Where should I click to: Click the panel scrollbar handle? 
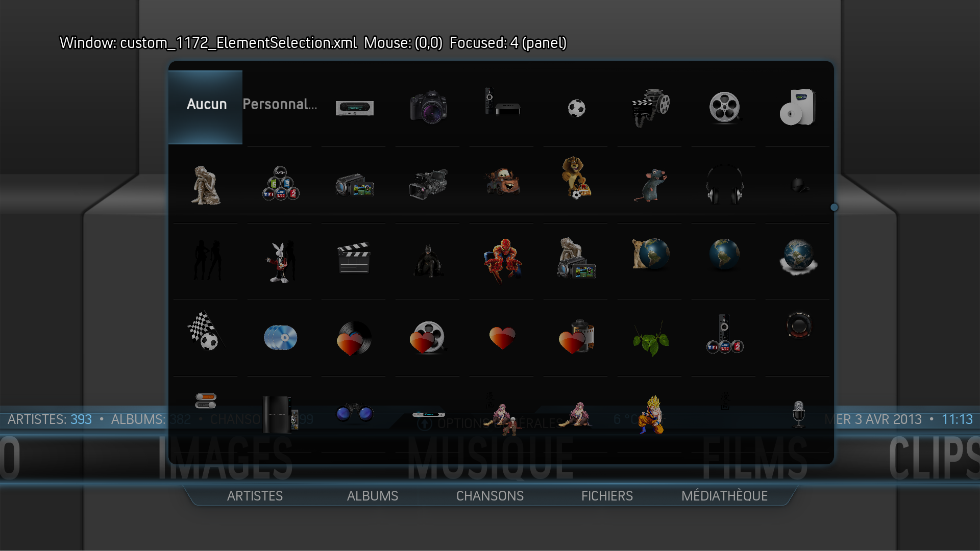coord(834,207)
